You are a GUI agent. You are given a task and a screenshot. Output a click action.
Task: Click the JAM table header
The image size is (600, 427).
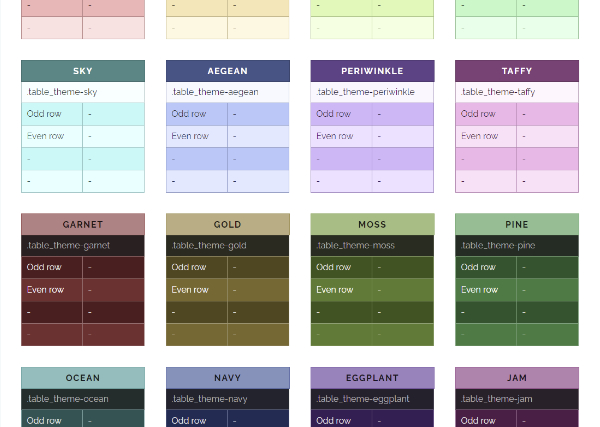[x=517, y=378]
